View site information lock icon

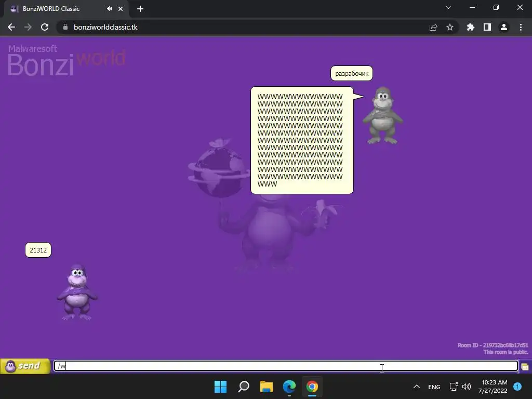(x=65, y=27)
